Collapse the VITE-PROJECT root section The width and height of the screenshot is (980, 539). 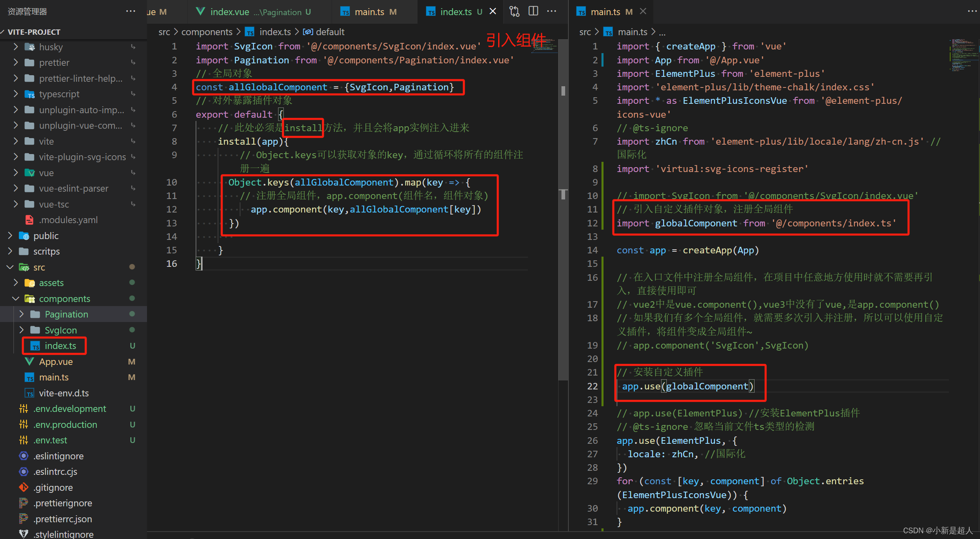34,32
